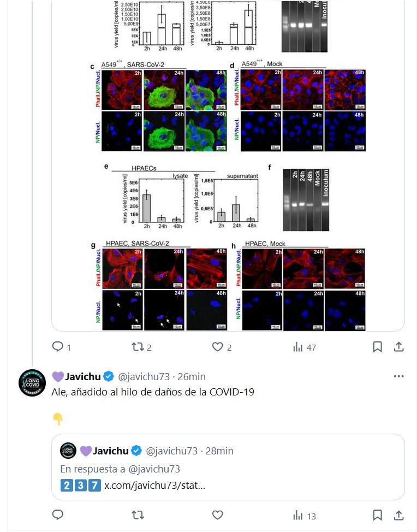Image resolution: width=417 pixels, height=532 pixels.
Task: Like the 'Ale, añadido al hilo' tweet
Action: [217, 515]
